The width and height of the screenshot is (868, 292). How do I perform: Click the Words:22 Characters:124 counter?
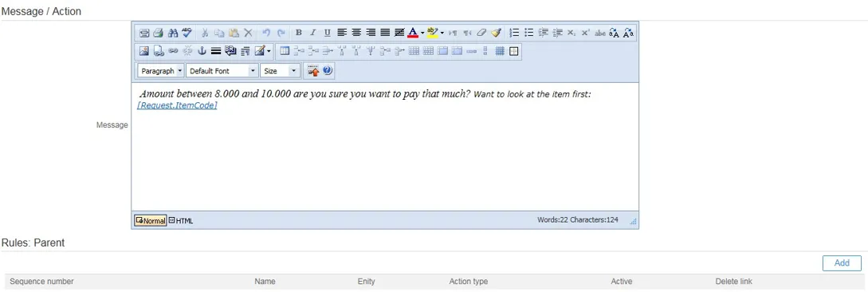click(x=577, y=219)
